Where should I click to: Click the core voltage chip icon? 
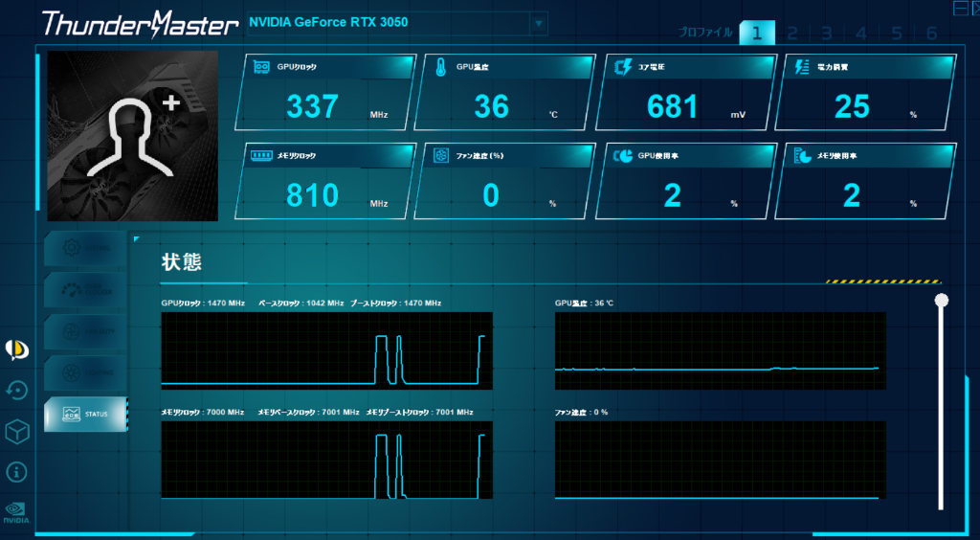pyautogui.click(x=622, y=67)
